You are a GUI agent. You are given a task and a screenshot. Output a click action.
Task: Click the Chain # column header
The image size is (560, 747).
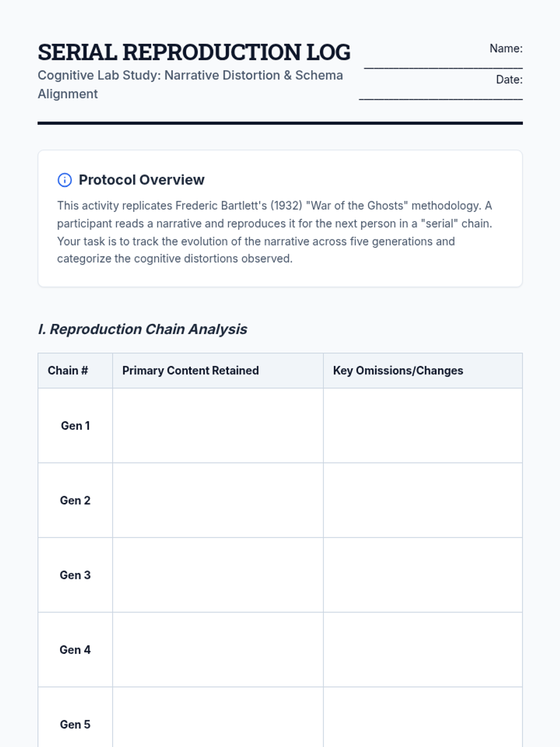[68, 371]
